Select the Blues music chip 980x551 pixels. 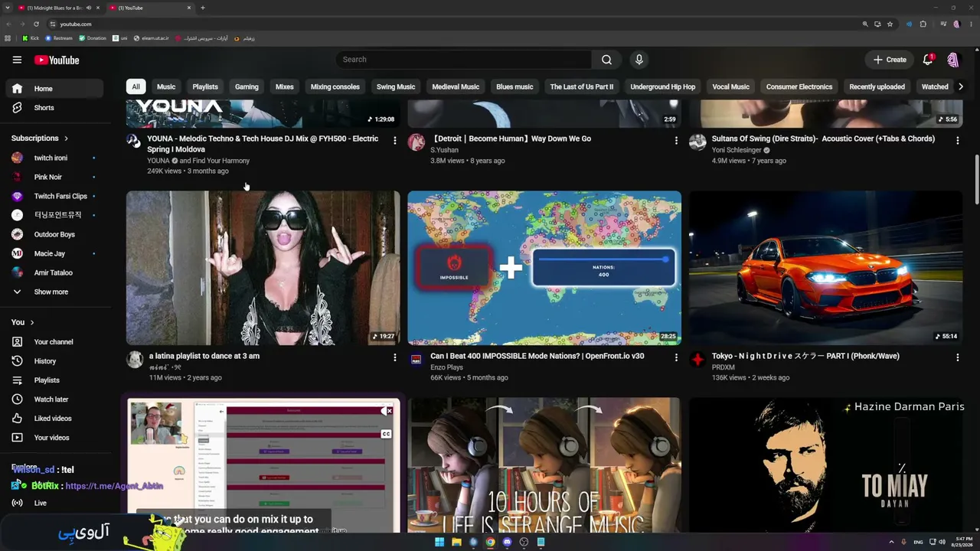pyautogui.click(x=514, y=86)
